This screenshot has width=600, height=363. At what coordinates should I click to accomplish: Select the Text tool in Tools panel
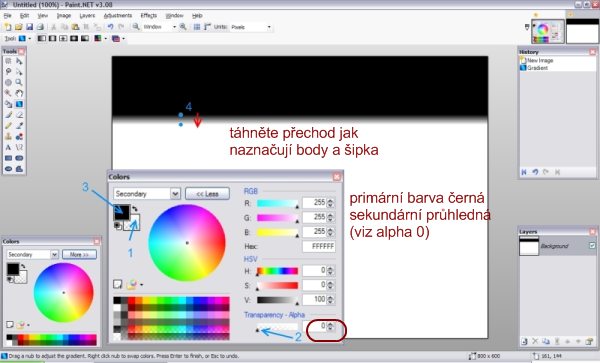pyautogui.click(x=8, y=147)
